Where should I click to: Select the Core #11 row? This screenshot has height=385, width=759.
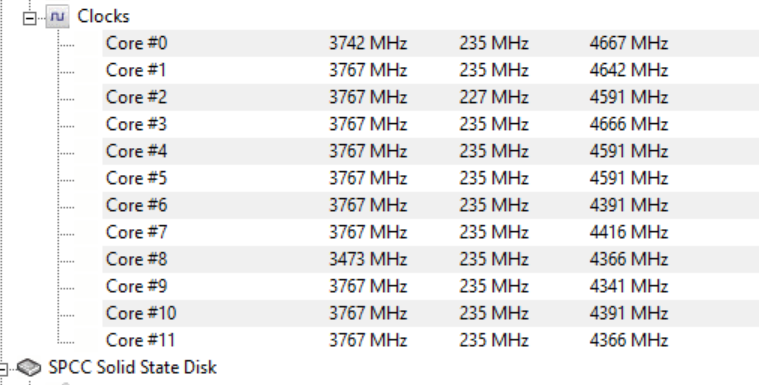pos(431,340)
